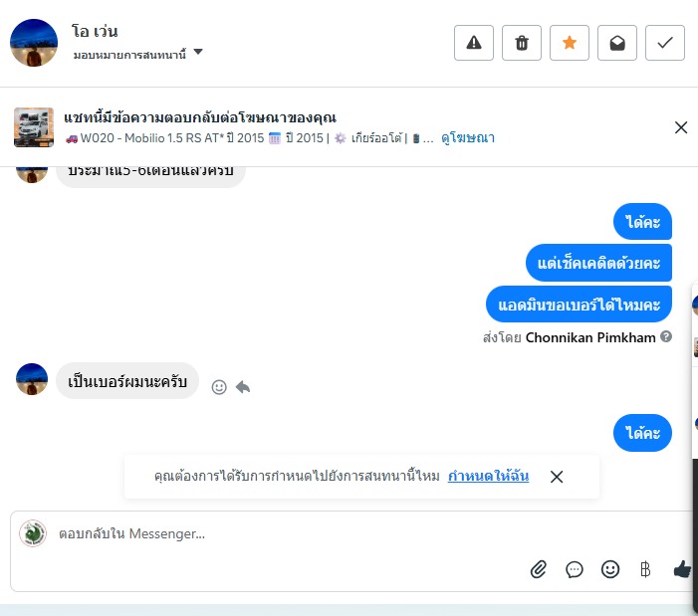The image size is (698, 616).
Task: Open saved replies speech bubble icon
Action: (x=575, y=569)
